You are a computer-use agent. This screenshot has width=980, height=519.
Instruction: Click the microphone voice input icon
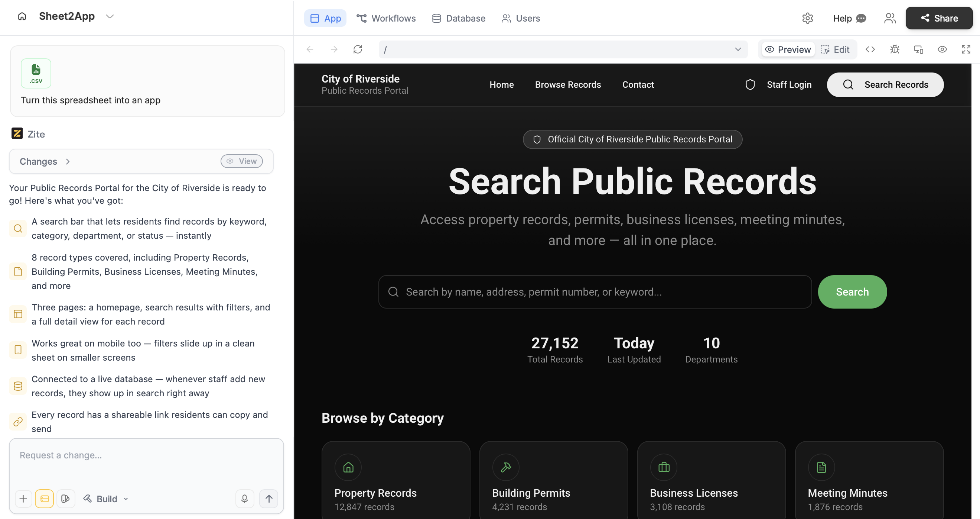(245, 499)
